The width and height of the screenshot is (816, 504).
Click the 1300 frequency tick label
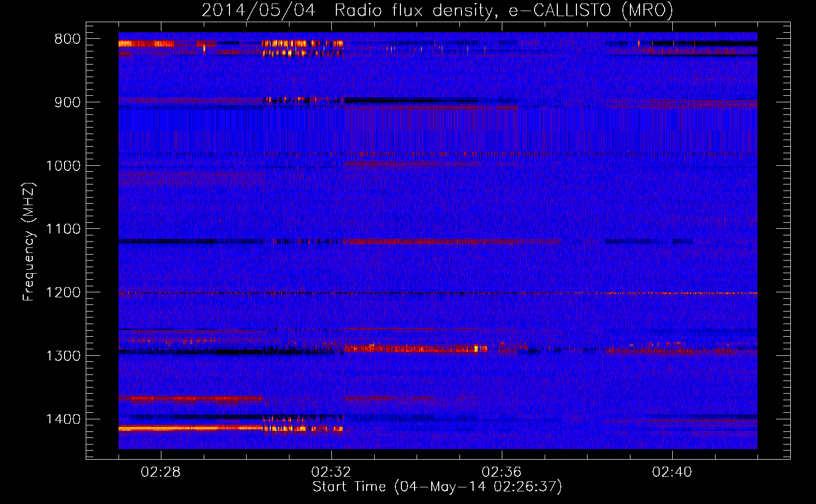tap(63, 356)
